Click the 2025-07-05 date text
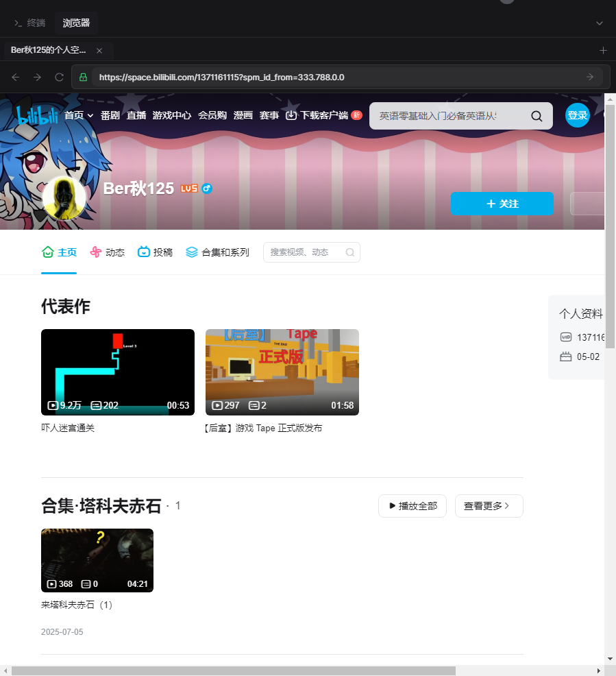This screenshot has height=676, width=616. (62, 632)
